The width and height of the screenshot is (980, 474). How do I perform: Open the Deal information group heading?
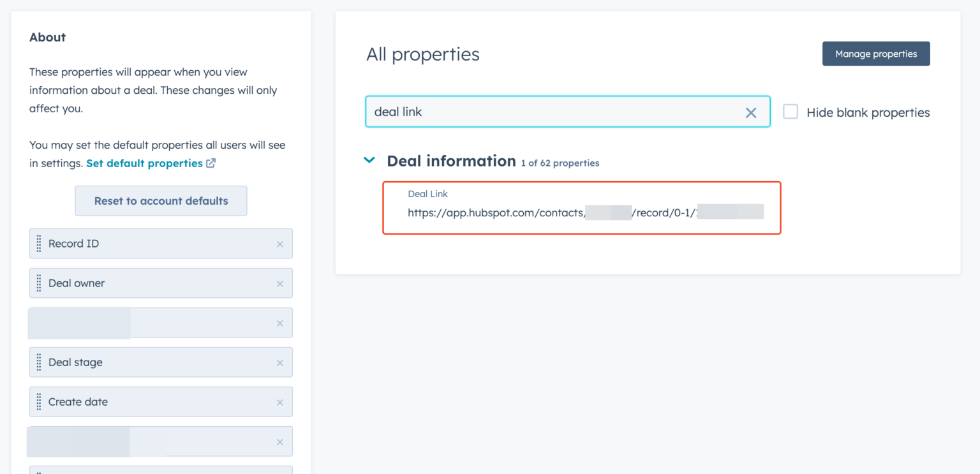[451, 161]
